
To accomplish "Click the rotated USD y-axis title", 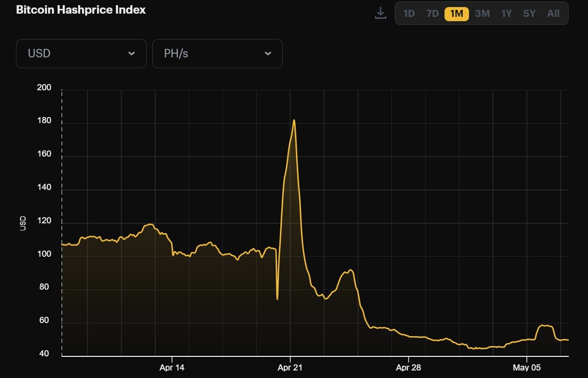I will coord(23,223).
